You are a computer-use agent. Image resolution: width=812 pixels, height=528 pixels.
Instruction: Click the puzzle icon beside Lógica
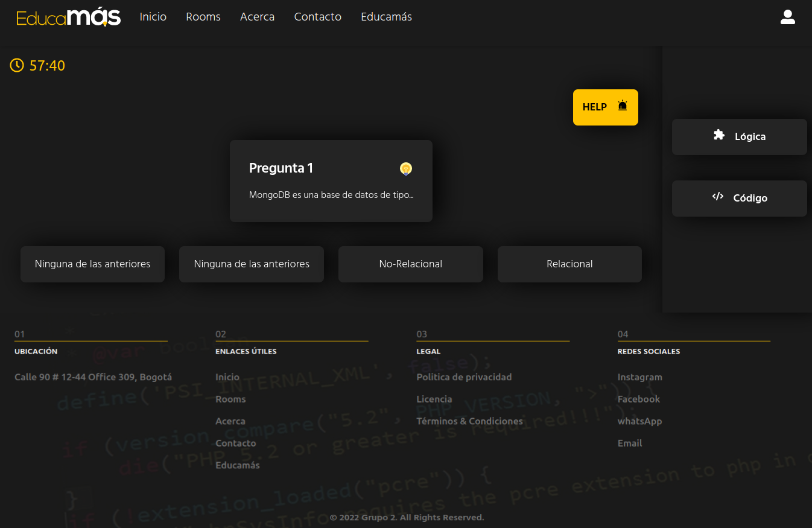click(x=718, y=135)
